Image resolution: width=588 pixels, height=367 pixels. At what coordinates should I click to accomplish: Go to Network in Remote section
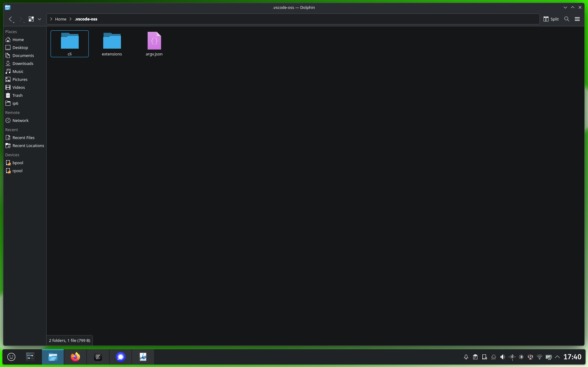point(21,120)
